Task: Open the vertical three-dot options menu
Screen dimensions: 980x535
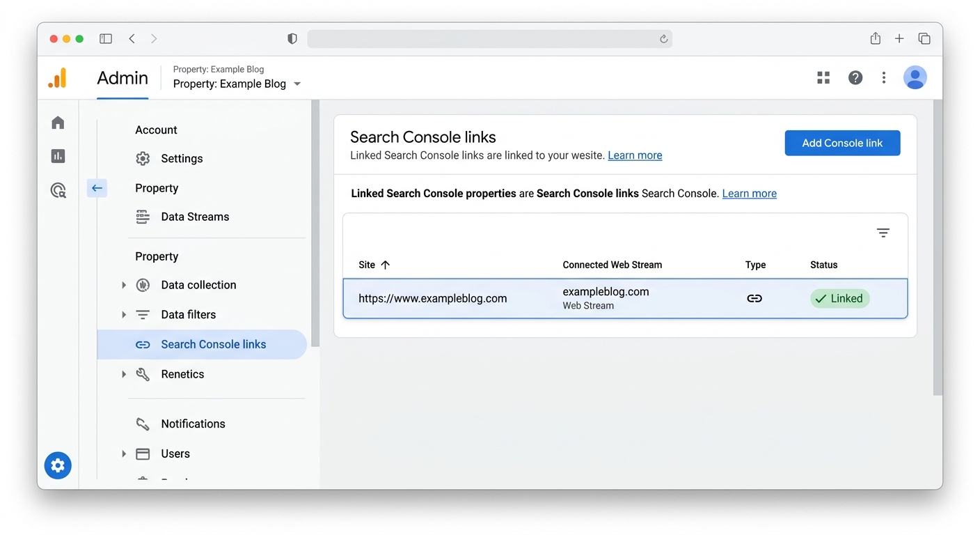Action: click(884, 78)
